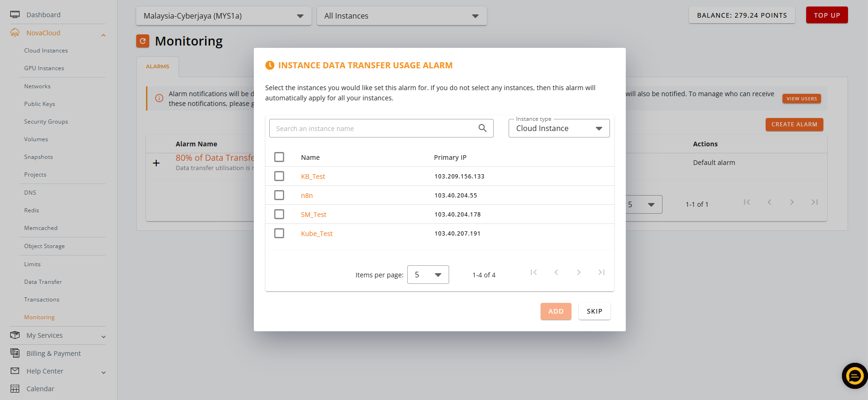Click the Primary IP column header
The image size is (868, 400).
click(x=450, y=157)
